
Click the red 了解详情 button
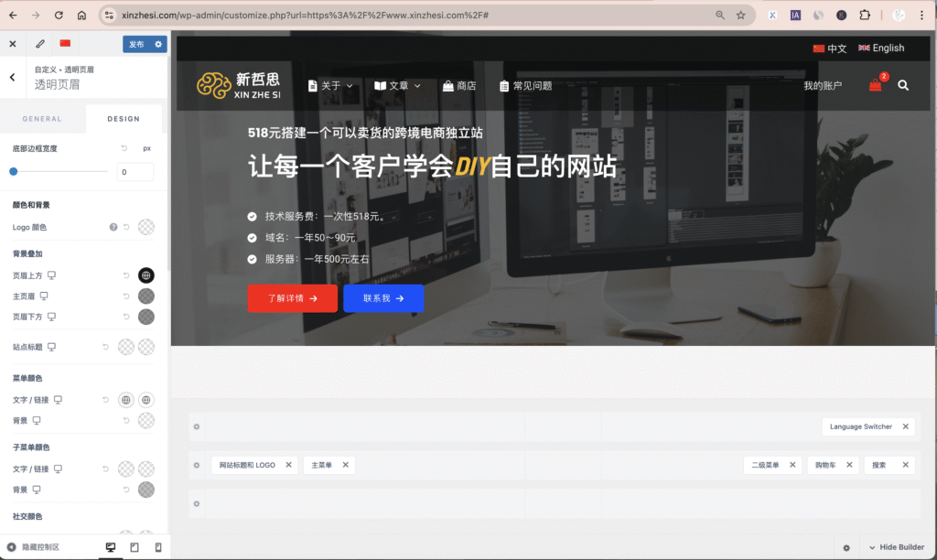(x=292, y=298)
